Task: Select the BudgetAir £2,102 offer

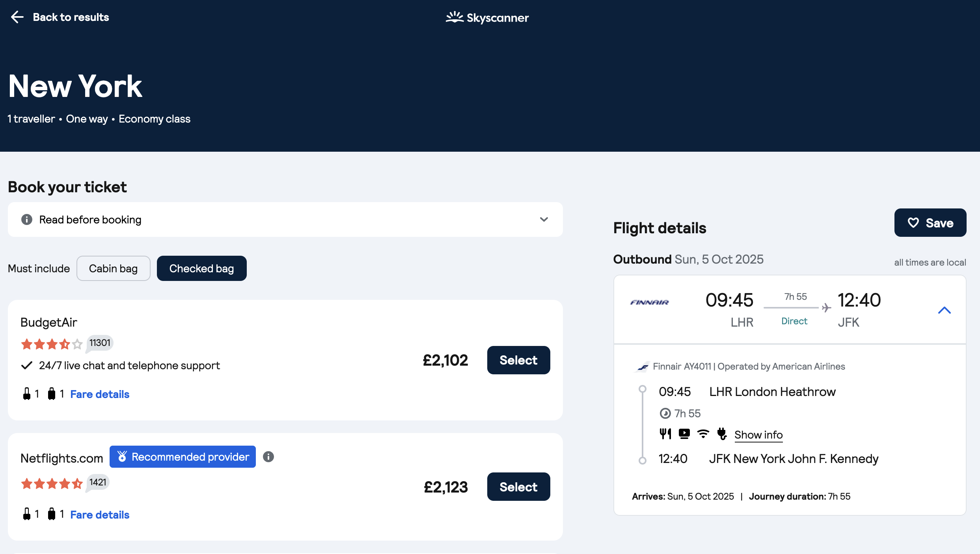Action: point(518,360)
